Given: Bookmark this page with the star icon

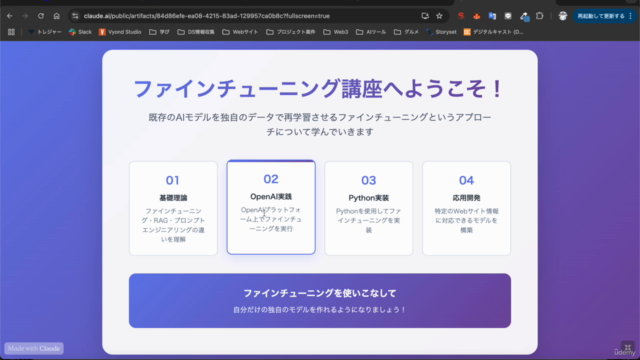Looking at the screenshot, I should pos(439,16).
